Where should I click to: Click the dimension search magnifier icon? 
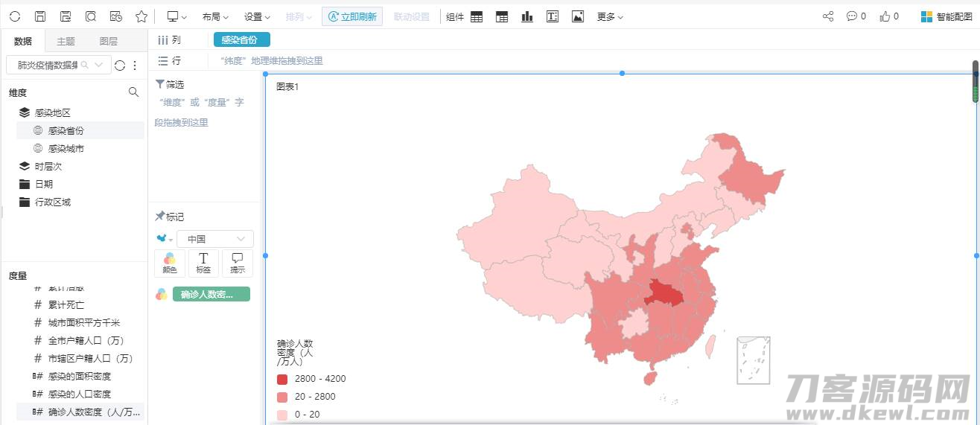point(134,92)
